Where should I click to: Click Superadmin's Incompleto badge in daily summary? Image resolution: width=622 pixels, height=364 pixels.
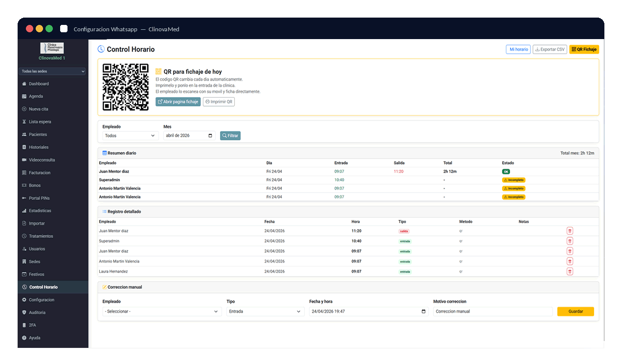pos(513,180)
